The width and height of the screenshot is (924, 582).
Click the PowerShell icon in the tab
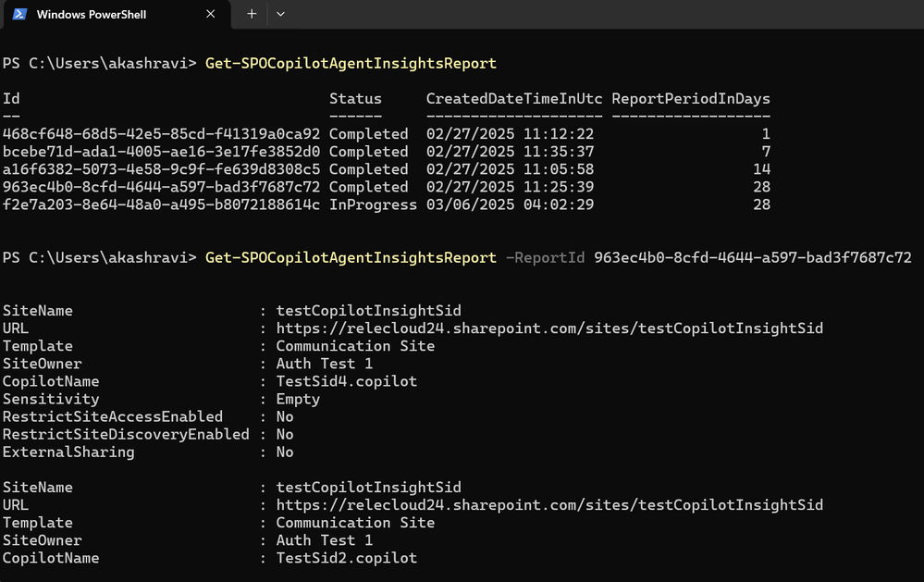click(x=19, y=14)
